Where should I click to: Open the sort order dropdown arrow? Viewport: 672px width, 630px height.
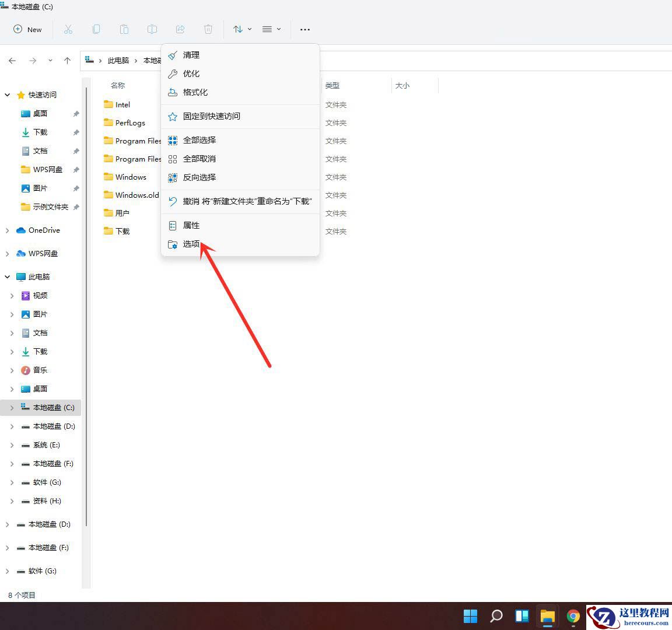coord(249,29)
